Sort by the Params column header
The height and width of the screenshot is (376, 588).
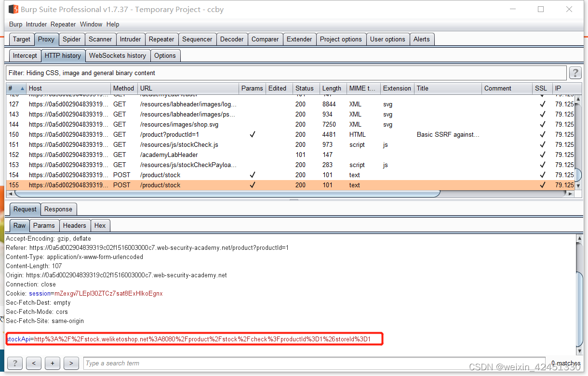coord(252,88)
